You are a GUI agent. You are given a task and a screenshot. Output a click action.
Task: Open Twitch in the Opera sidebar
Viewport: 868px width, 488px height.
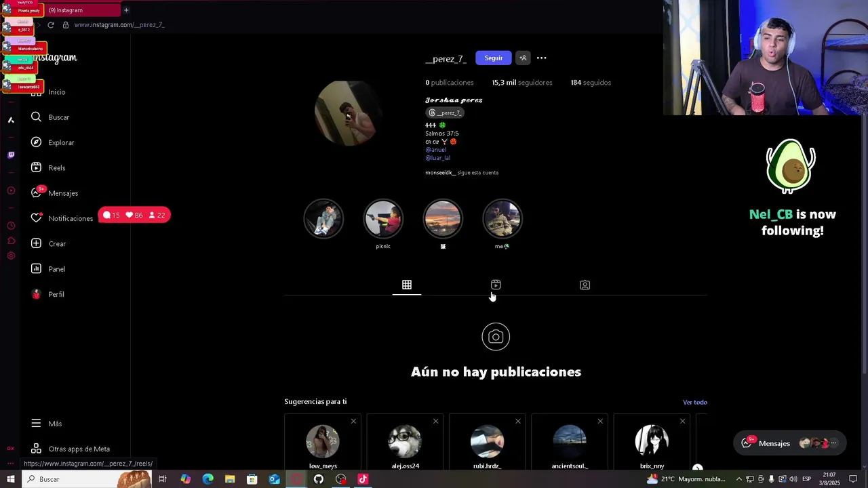(x=11, y=155)
